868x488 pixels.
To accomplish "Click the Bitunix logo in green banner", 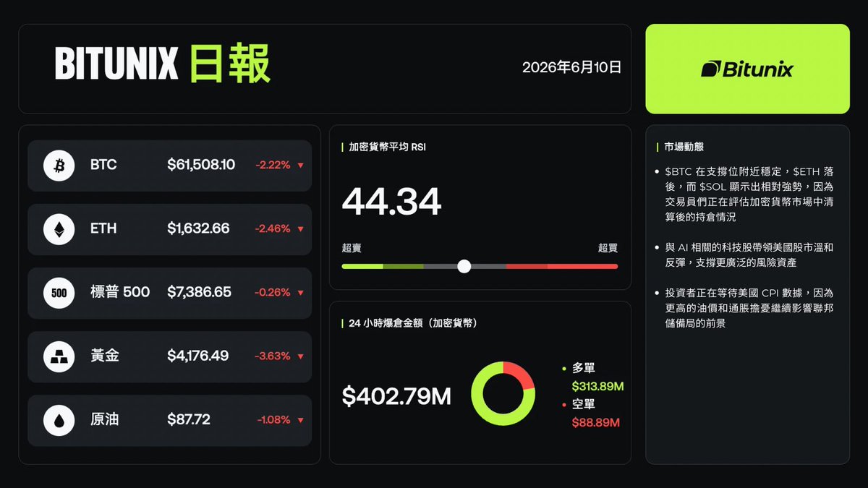I will pyautogui.click(x=747, y=69).
